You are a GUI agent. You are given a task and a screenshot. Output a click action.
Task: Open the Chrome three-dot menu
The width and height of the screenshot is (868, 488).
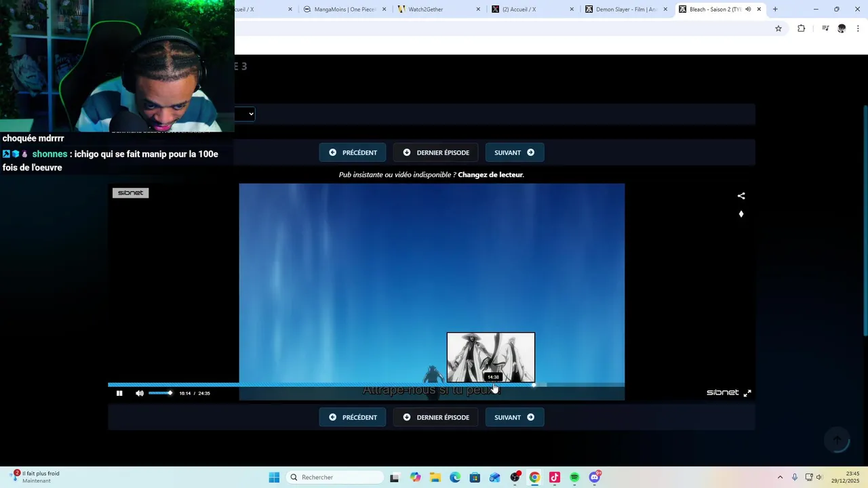coord(858,28)
